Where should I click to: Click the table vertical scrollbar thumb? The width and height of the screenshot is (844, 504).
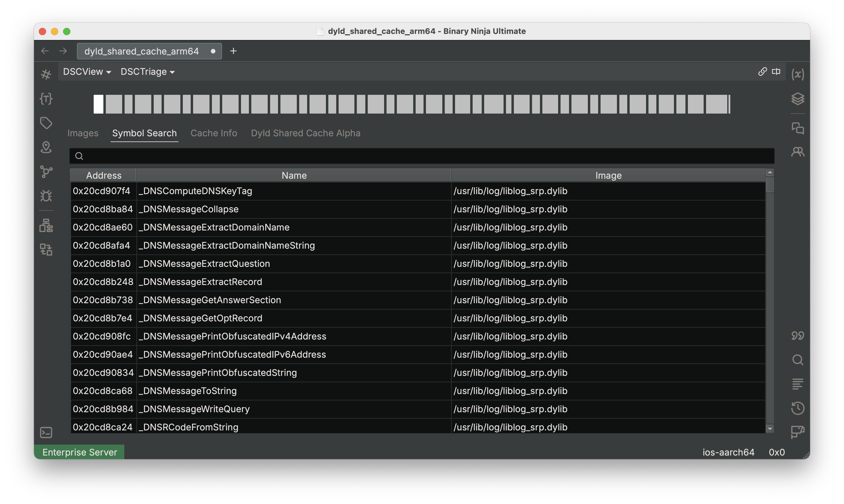click(x=769, y=184)
